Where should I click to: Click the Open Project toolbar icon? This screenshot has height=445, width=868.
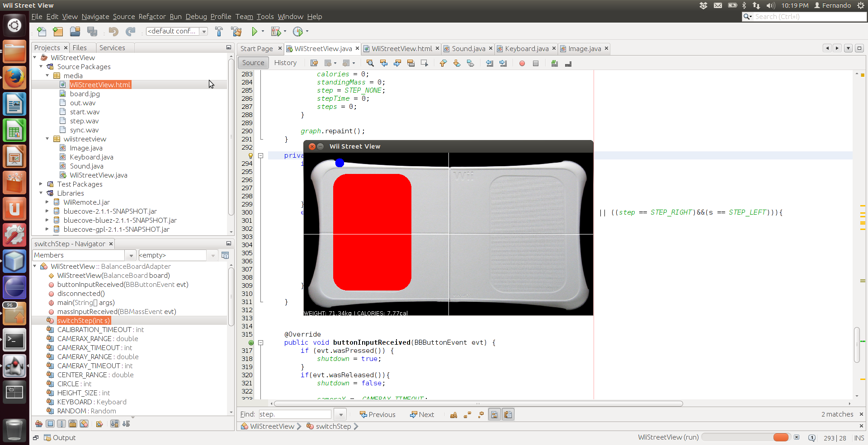(x=75, y=31)
